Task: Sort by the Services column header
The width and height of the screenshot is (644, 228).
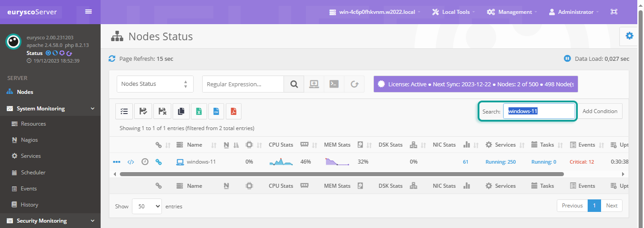Action: tap(505, 145)
